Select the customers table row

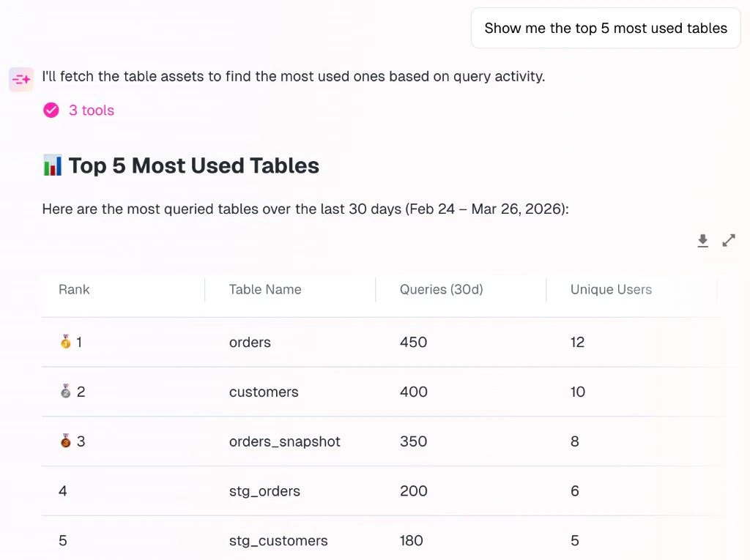coord(264,392)
